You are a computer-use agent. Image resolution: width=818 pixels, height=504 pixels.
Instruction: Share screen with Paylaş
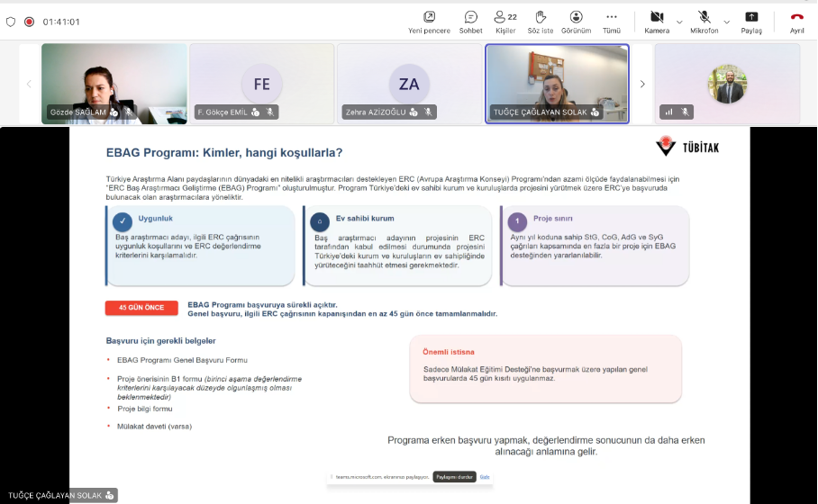pos(751,22)
